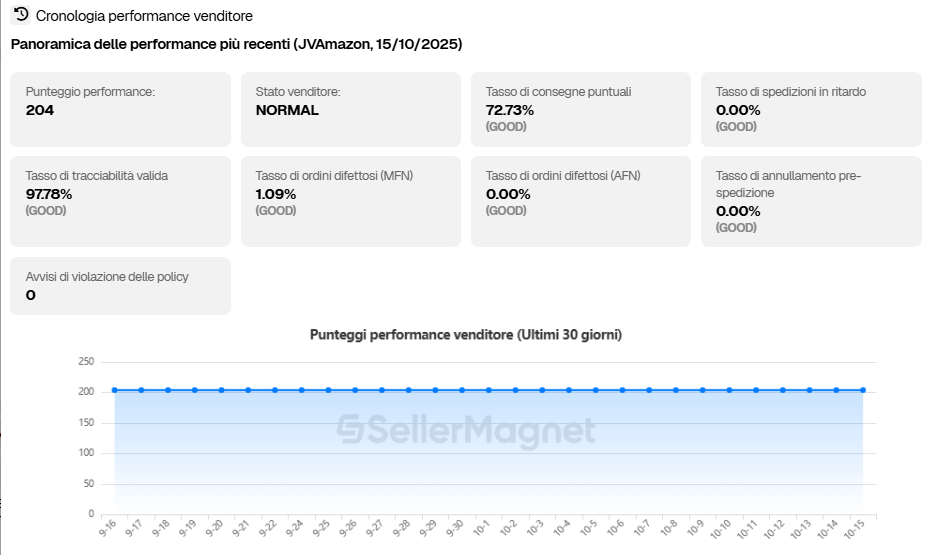The width and height of the screenshot is (926, 555).
Task: Select the Punteggio performance card
Action: tap(120, 109)
